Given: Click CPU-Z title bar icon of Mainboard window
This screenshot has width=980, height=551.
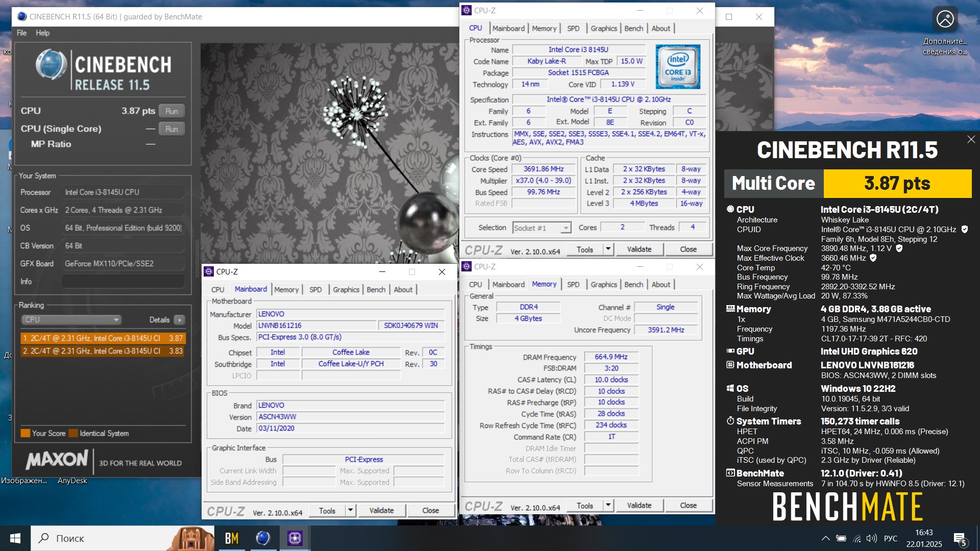Looking at the screenshot, I should click(209, 272).
